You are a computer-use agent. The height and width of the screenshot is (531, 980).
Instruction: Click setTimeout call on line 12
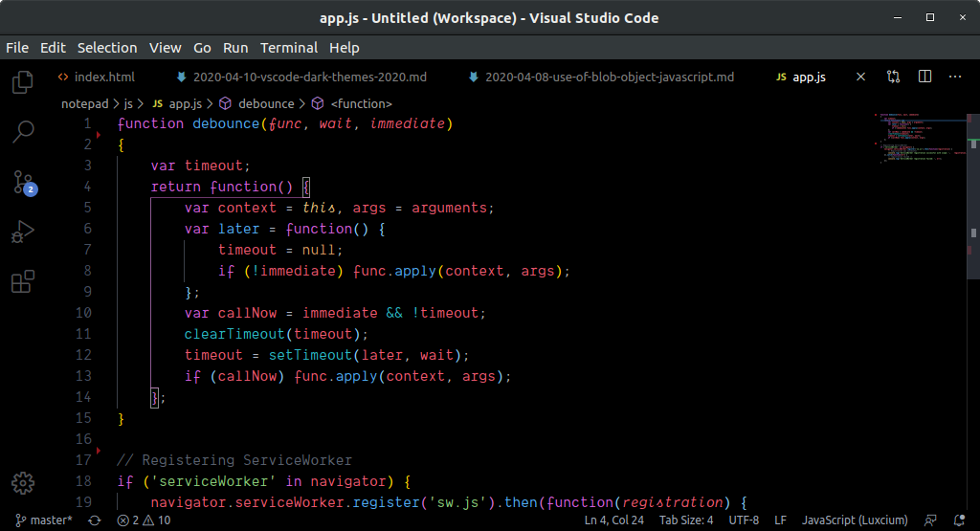click(311, 356)
